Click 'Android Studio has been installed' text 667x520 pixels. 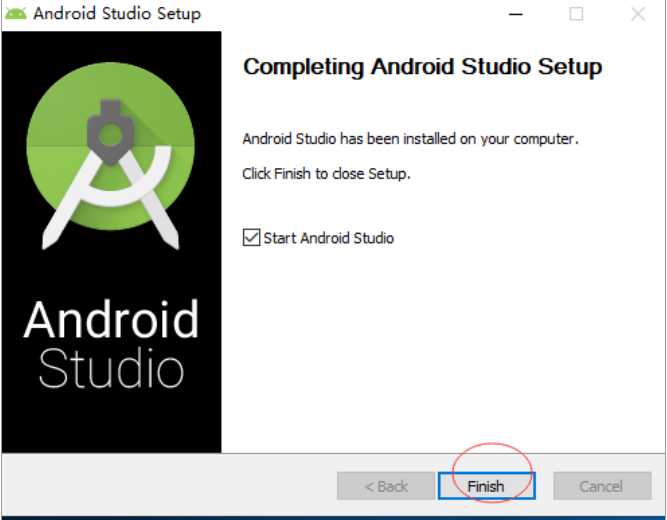point(410,139)
